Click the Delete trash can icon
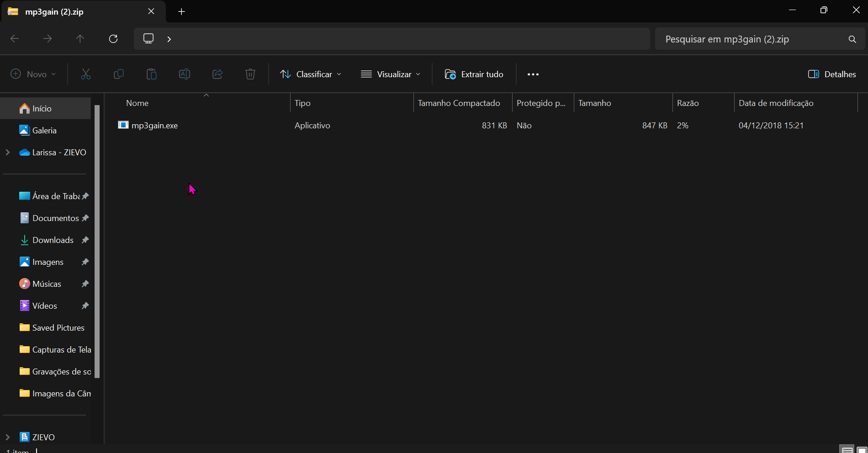 point(250,74)
